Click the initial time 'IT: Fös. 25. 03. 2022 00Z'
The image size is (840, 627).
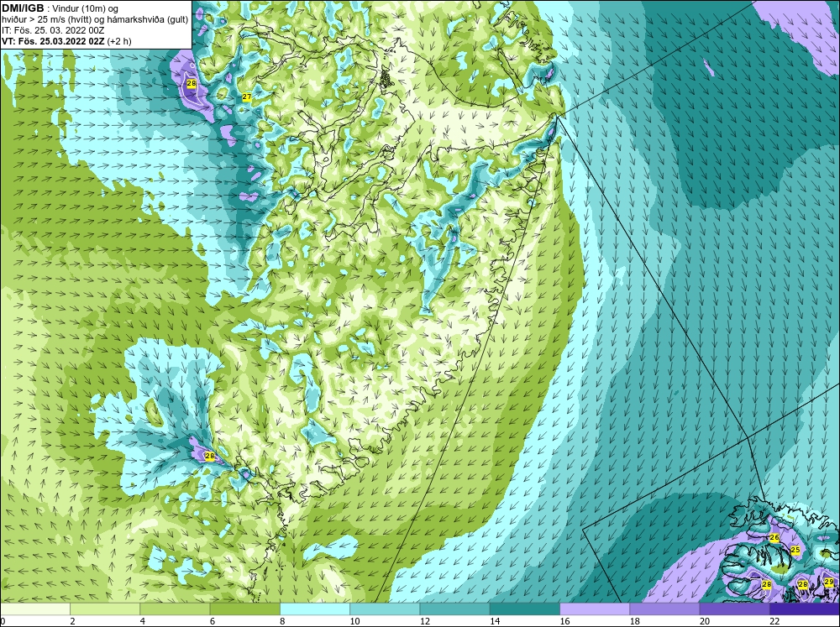(x=53, y=30)
